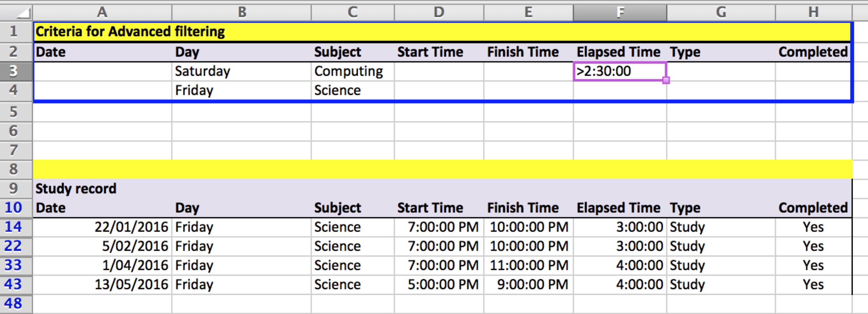
Task: Select column A header
Action: pyautogui.click(x=101, y=12)
